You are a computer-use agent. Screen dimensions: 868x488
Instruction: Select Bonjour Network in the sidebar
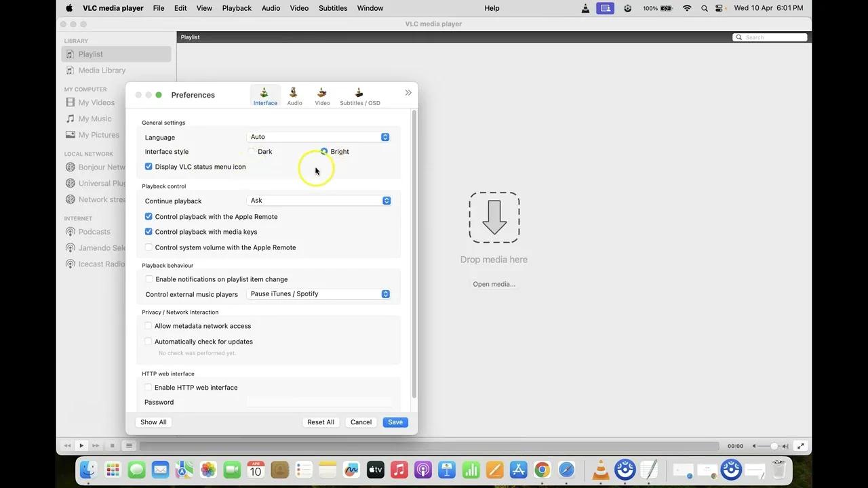coord(100,167)
